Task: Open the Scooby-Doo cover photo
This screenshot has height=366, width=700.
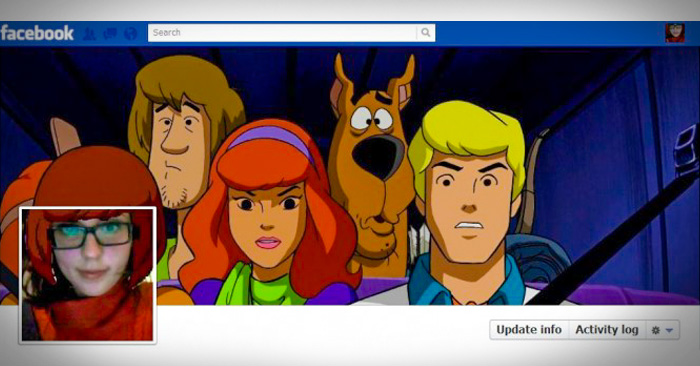Action: (x=350, y=176)
